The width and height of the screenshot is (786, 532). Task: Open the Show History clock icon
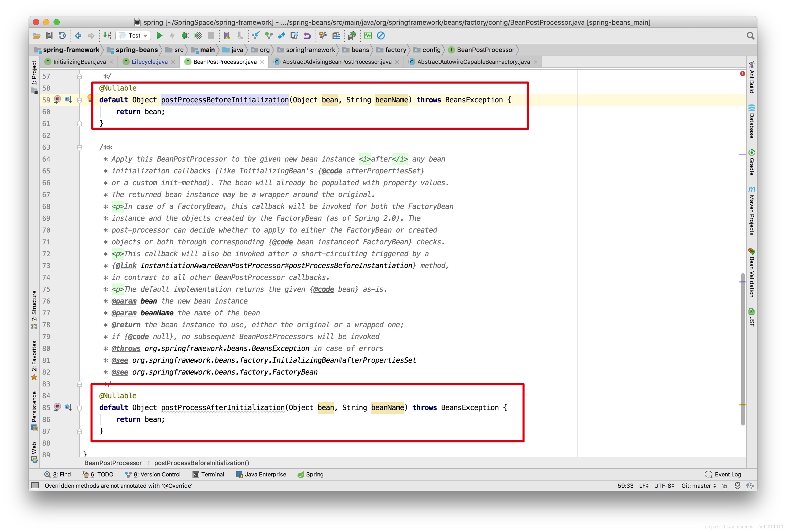coord(294,36)
